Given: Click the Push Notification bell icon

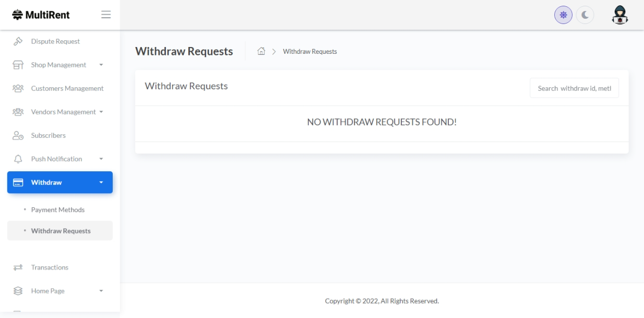Looking at the screenshot, I should click(x=18, y=159).
